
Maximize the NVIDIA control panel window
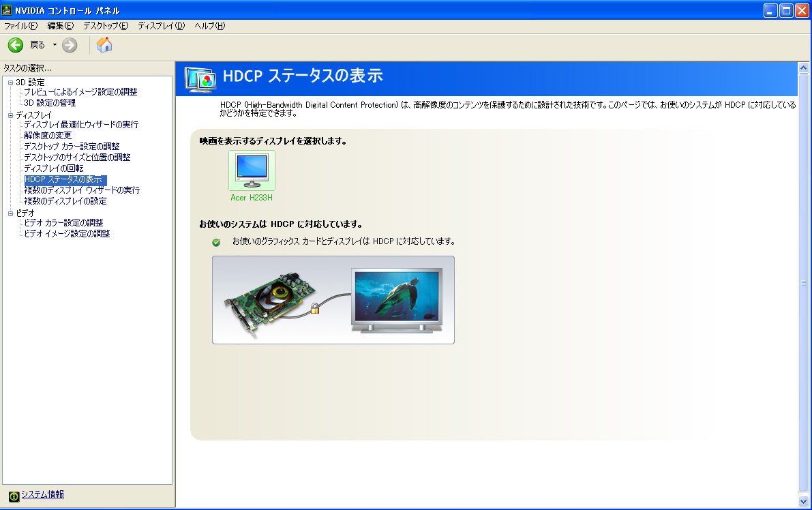[x=786, y=10]
